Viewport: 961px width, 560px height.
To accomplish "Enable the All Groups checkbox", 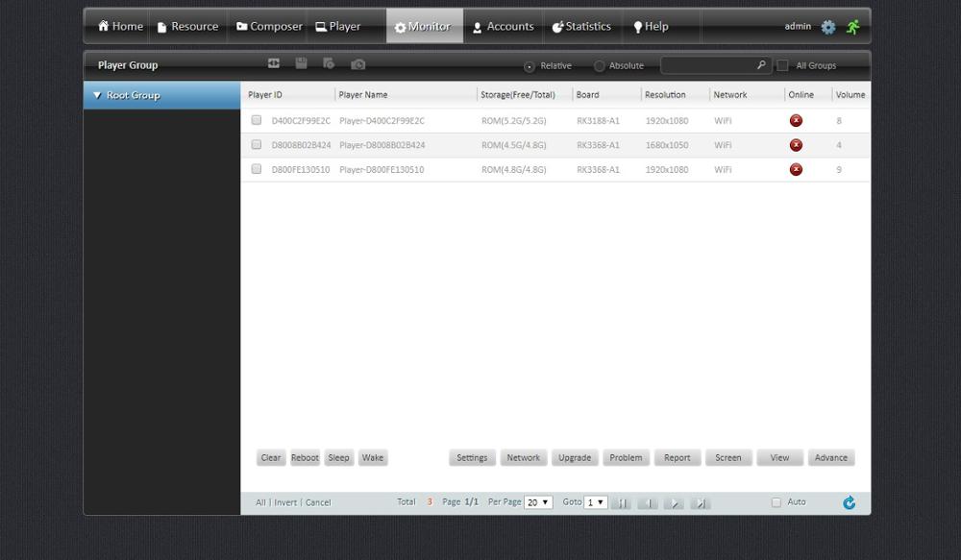I will (782, 65).
